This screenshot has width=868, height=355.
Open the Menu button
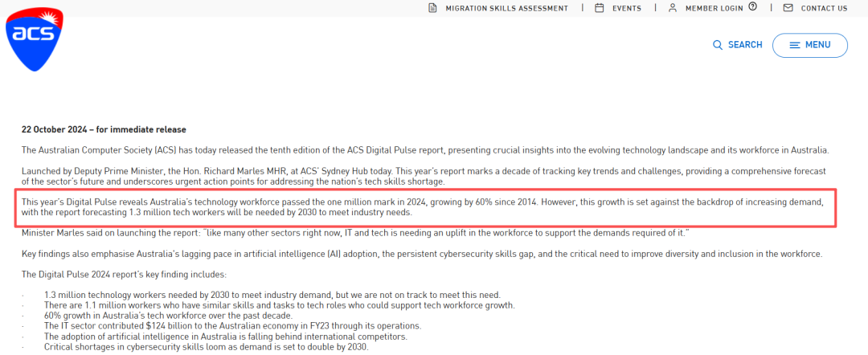(810, 45)
